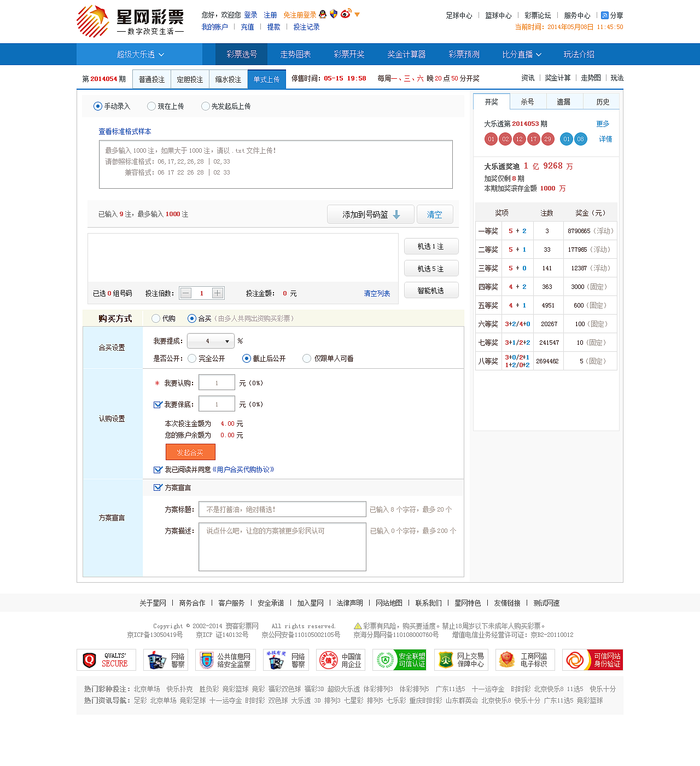Click the 可信网站身份验证 badge

[x=592, y=660]
